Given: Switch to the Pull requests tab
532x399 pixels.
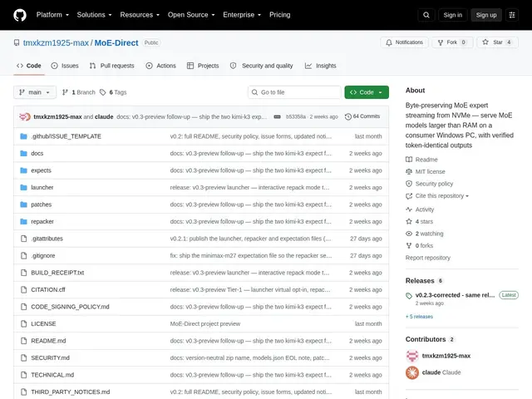Looking at the screenshot, I should click(111, 66).
